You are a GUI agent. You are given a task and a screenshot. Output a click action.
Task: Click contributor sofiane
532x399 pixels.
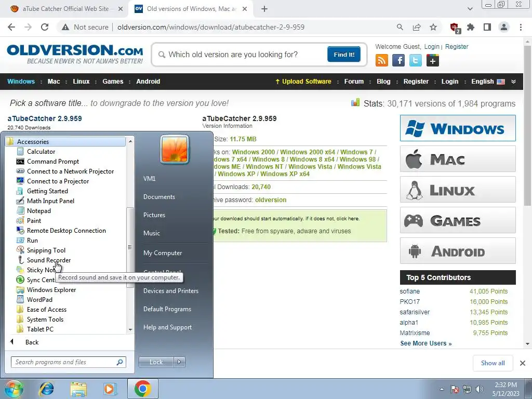(x=409, y=291)
